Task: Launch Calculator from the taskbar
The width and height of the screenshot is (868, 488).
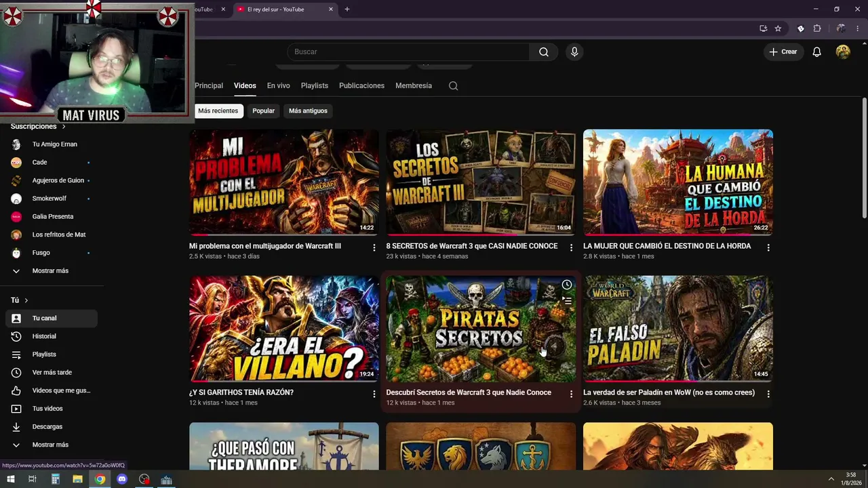Action: pyautogui.click(x=56, y=479)
